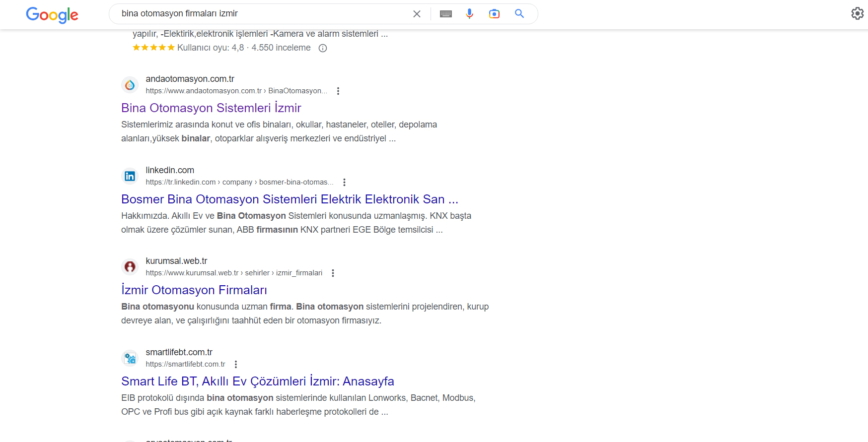
Task: Click the smartlifebt.com.tr favicon
Action: [x=130, y=358]
